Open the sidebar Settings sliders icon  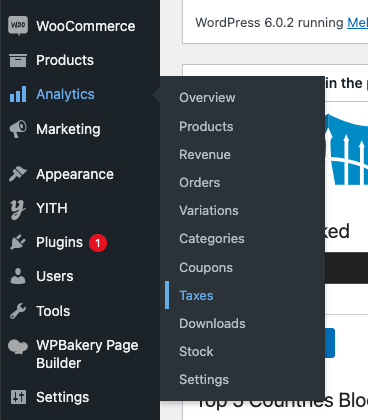pos(18,397)
